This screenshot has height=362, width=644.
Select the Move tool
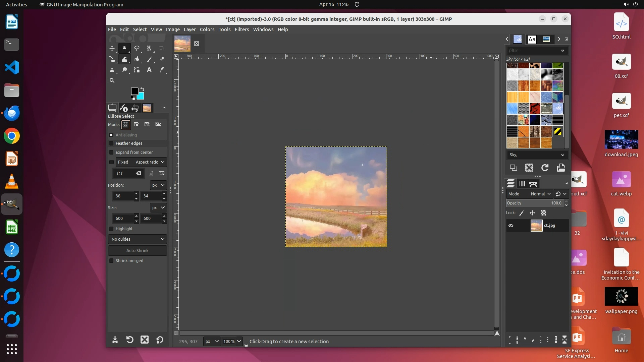point(112,48)
